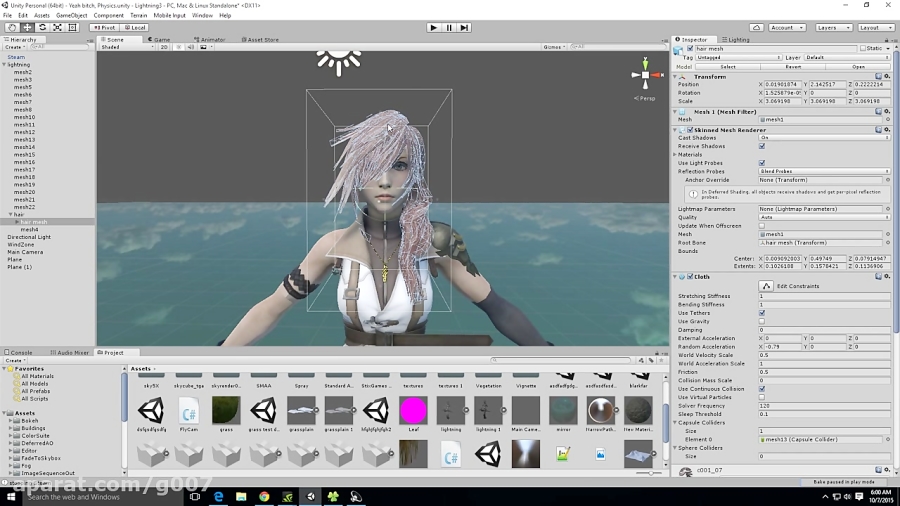Screen dimensions: 900x506
Task: Open the Tag dropdown
Action: [x=738, y=58]
